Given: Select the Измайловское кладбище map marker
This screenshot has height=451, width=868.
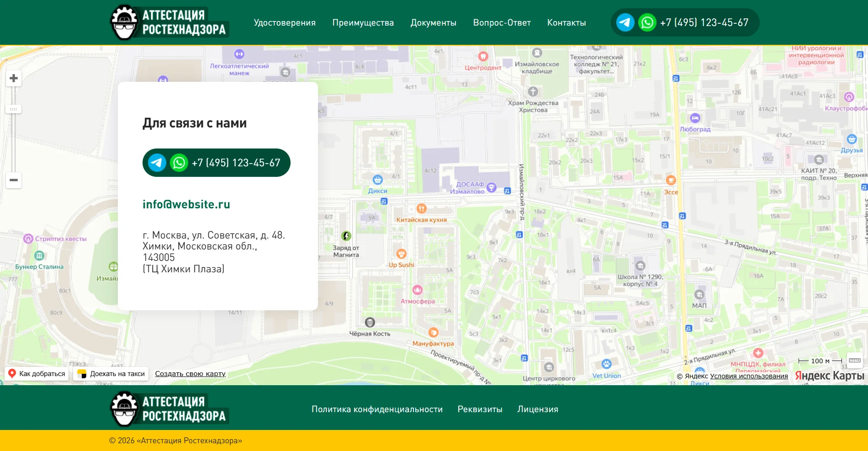Looking at the screenshot, I should tap(537, 53).
